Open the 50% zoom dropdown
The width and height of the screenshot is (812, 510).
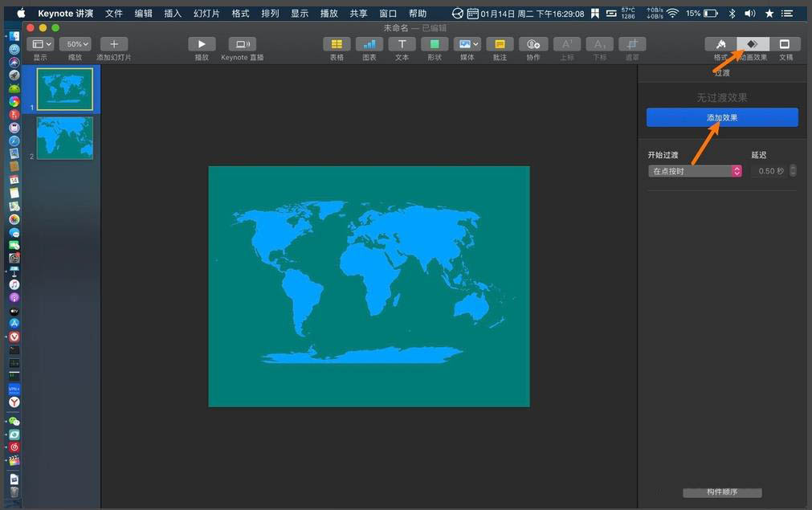75,44
